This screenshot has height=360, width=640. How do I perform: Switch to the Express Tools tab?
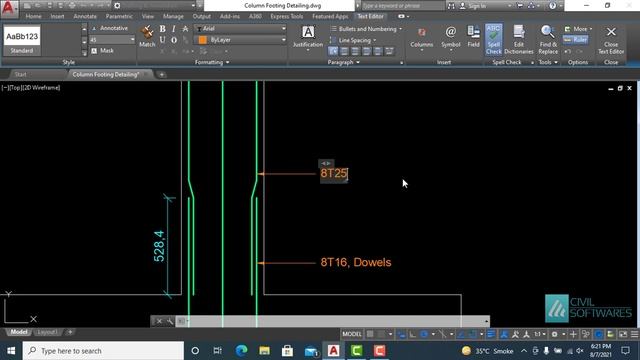tap(287, 16)
